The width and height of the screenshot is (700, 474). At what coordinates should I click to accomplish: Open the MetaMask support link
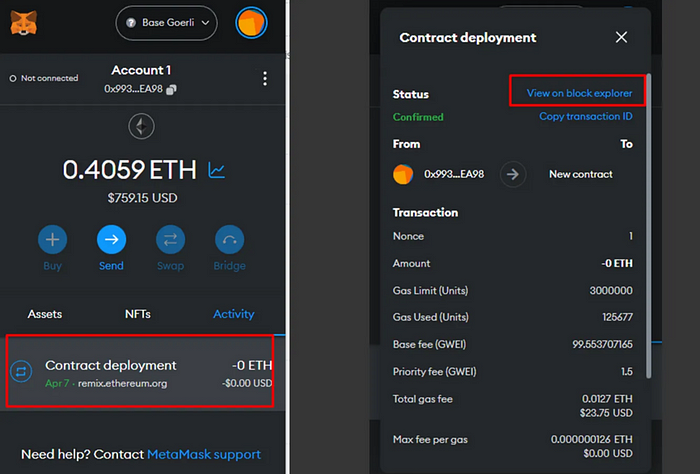pyautogui.click(x=204, y=454)
